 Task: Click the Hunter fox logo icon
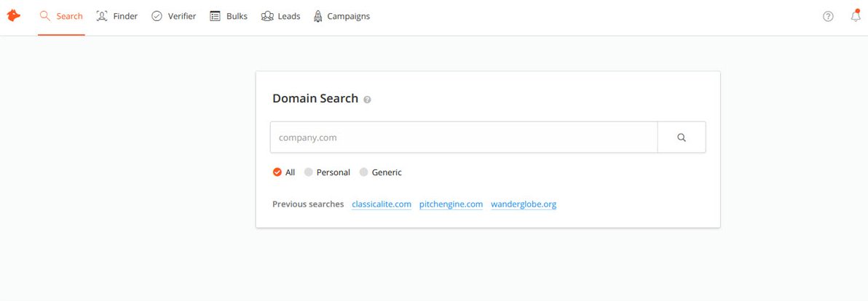pos(13,16)
